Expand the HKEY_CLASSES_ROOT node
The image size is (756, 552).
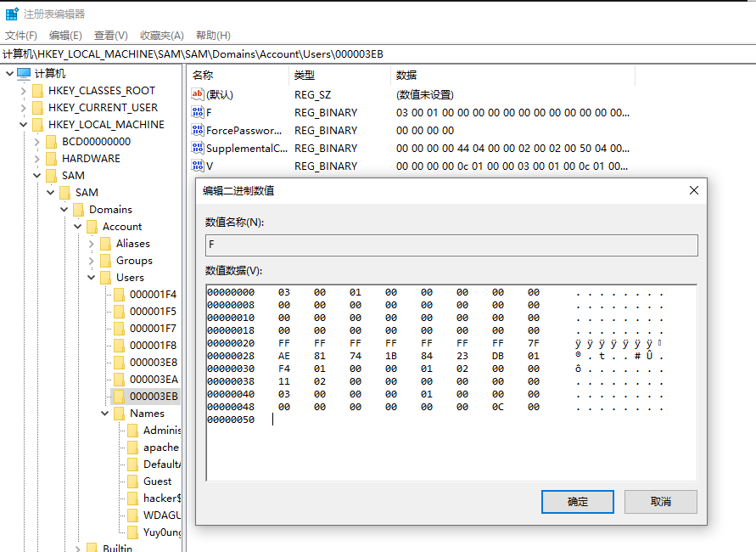click(x=23, y=91)
